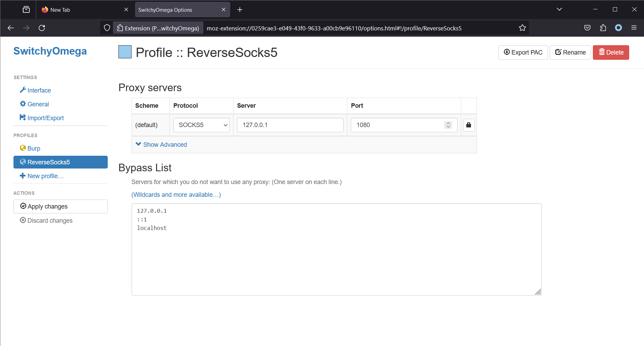Click the port number spinner arrows
644x346 pixels.
tap(448, 125)
